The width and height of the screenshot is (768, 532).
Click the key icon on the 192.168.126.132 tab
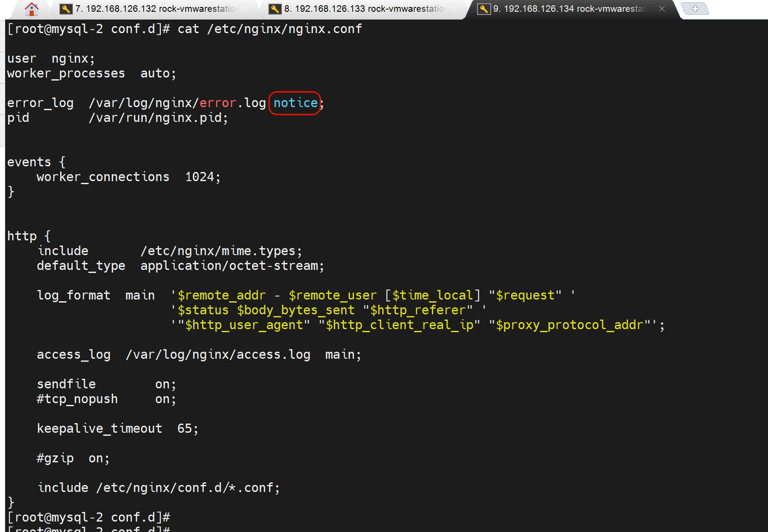pyautogui.click(x=66, y=9)
